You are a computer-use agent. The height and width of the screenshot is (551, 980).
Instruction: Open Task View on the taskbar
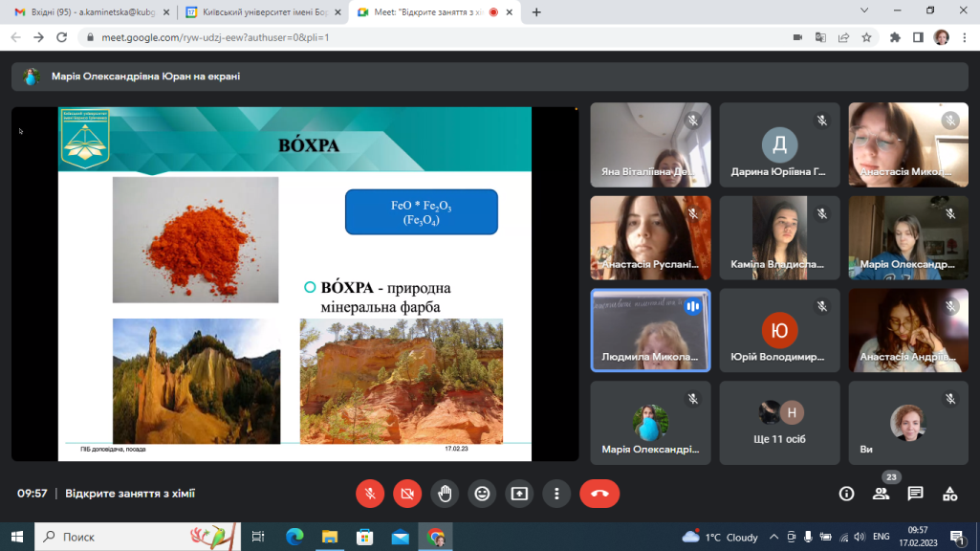pos(257,537)
